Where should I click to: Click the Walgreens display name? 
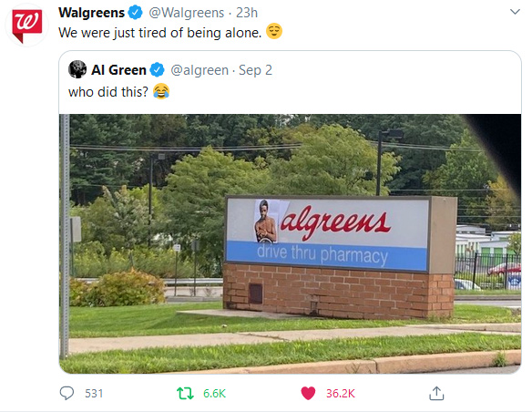(92, 13)
